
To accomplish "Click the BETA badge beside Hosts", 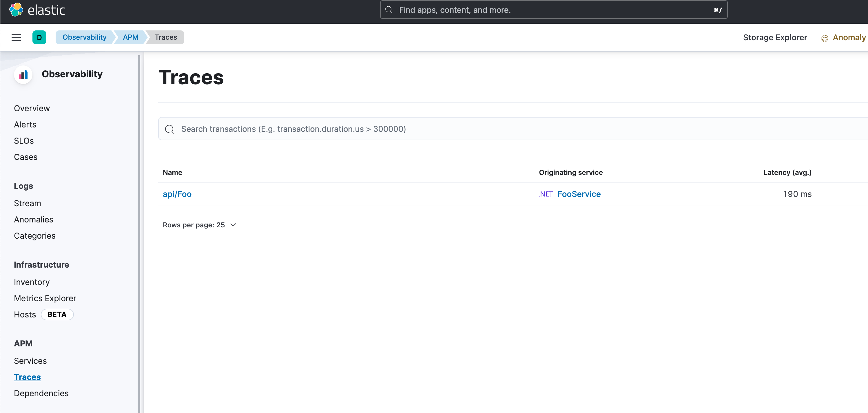I will click(x=57, y=314).
